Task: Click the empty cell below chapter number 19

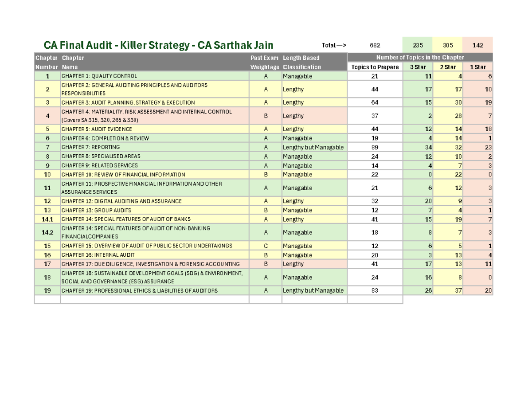Action: click(47, 300)
